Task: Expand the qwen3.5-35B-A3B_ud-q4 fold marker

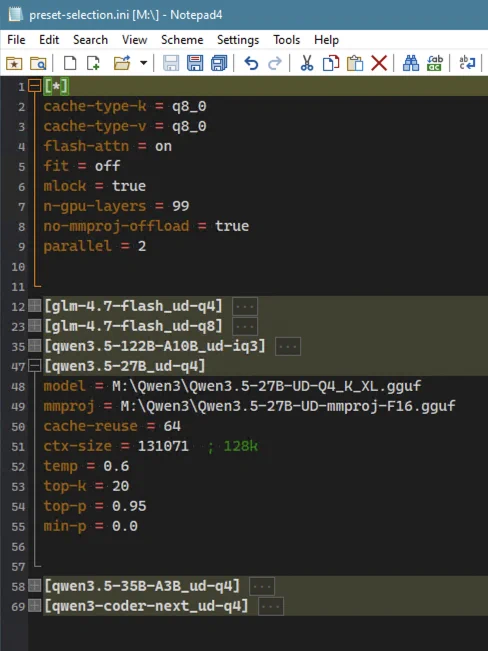Action: [34, 586]
